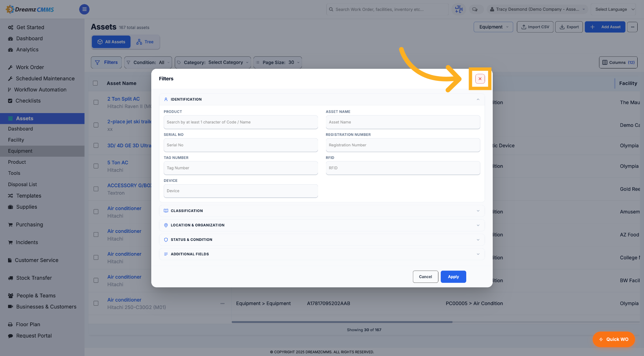Screen dimensions: 644x356
Task: Close the Filters dialog with the X
Action: 480,79
